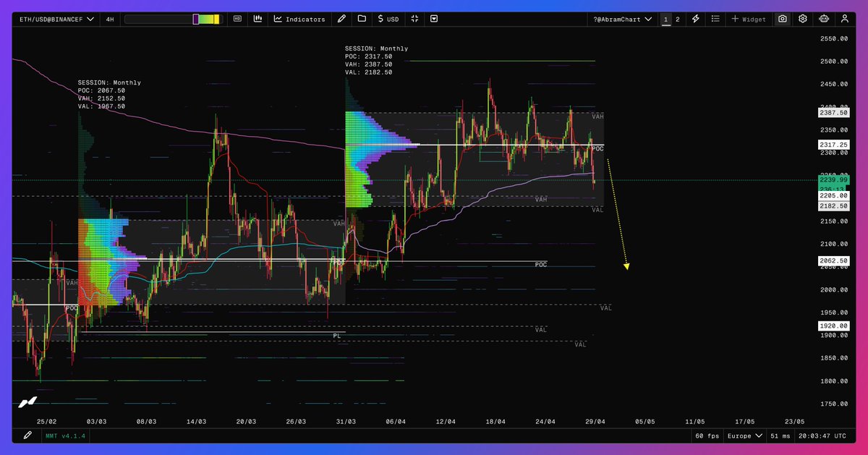Click the VAH: 2387.50 session text
Screen dimensions: 868x455
pyautogui.click(x=369, y=64)
